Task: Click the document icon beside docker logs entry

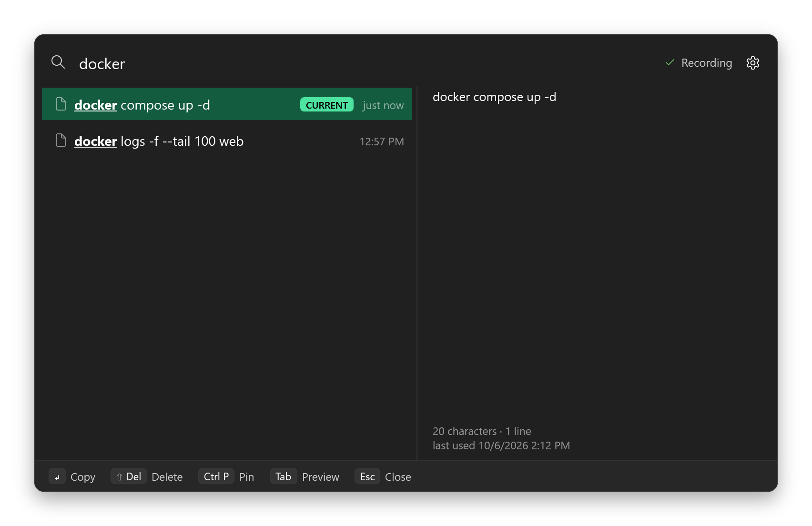Action: tap(61, 140)
